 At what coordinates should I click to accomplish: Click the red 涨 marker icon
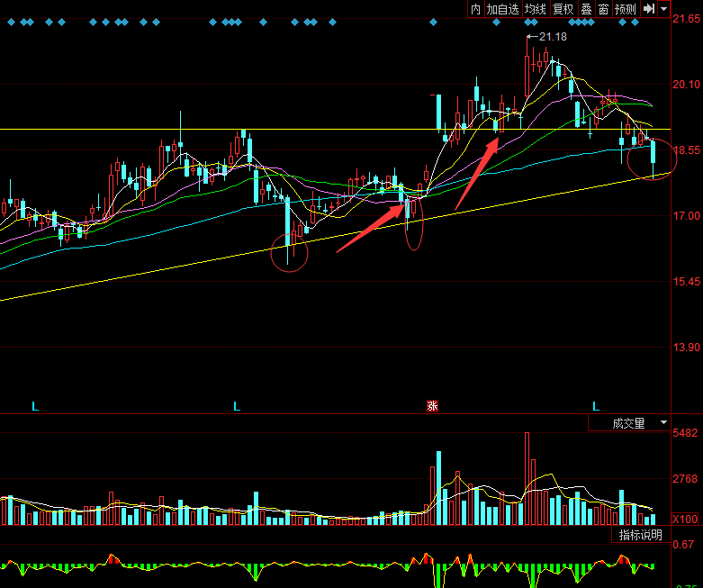click(x=431, y=406)
